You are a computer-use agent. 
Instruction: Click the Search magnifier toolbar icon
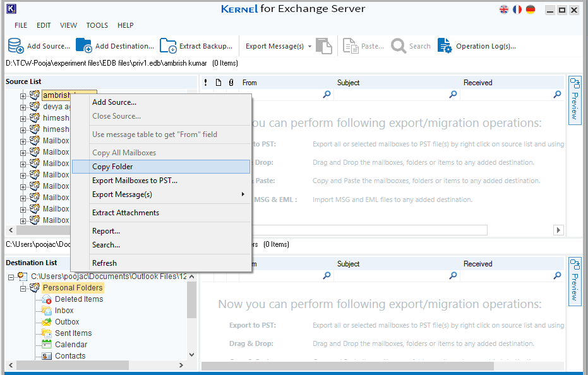pos(399,45)
